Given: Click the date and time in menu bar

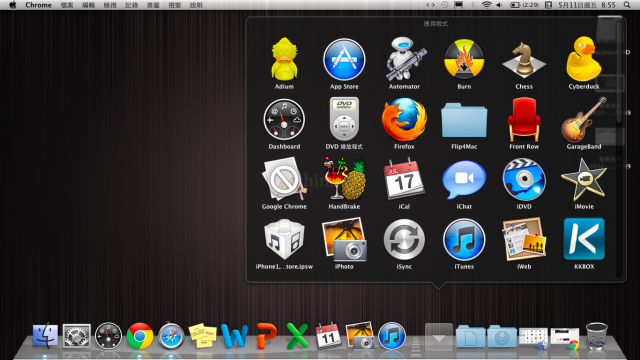Looking at the screenshot, I should tap(587, 5).
